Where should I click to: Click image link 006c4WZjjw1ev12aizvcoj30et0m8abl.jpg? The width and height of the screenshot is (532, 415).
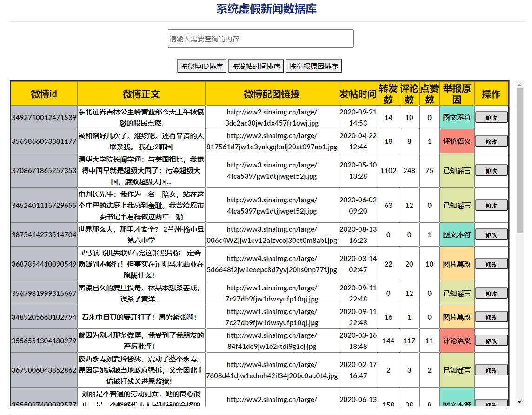click(272, 234)
